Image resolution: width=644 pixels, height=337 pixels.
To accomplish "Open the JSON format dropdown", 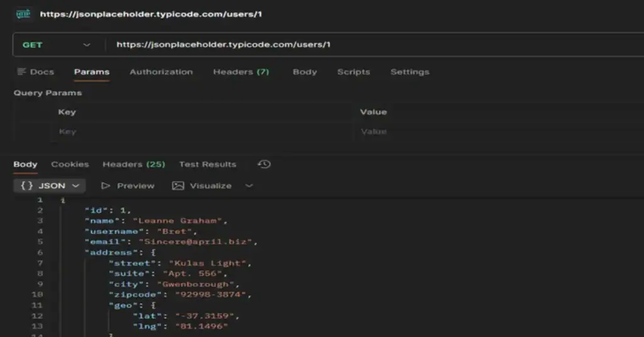I will 49,186.
